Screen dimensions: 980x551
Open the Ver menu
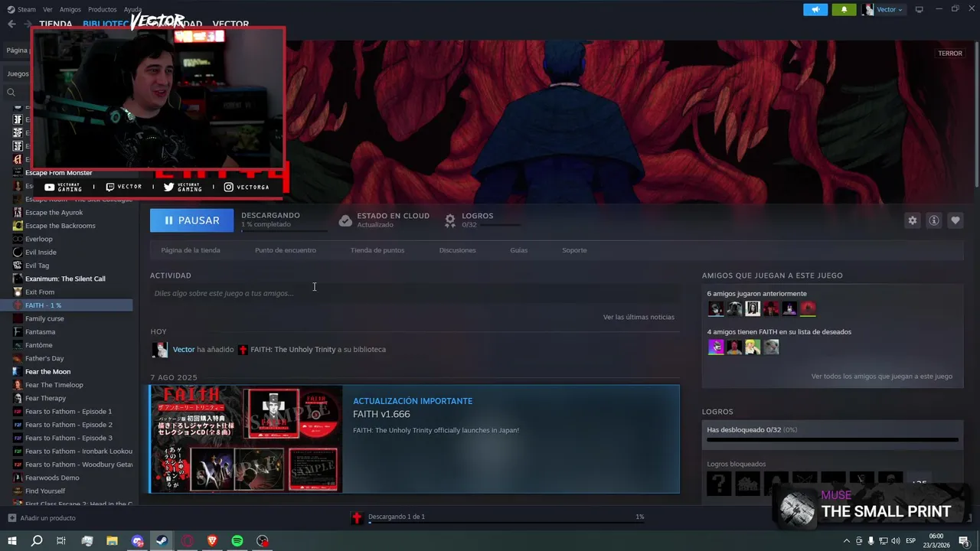point(47,9)
